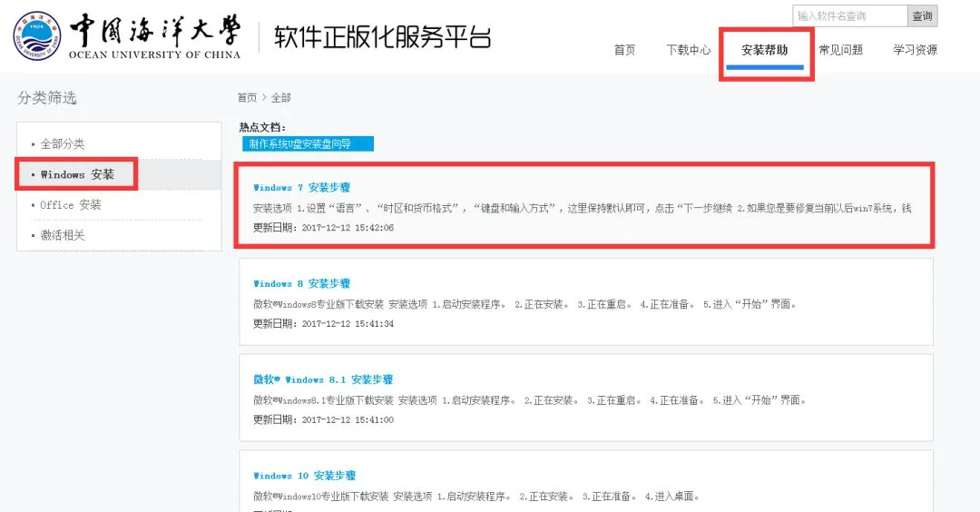Viewport: 980px width, 512px height.
Task: Open the 下载中心 navigation tab
Action: click(x=688, y=50)
